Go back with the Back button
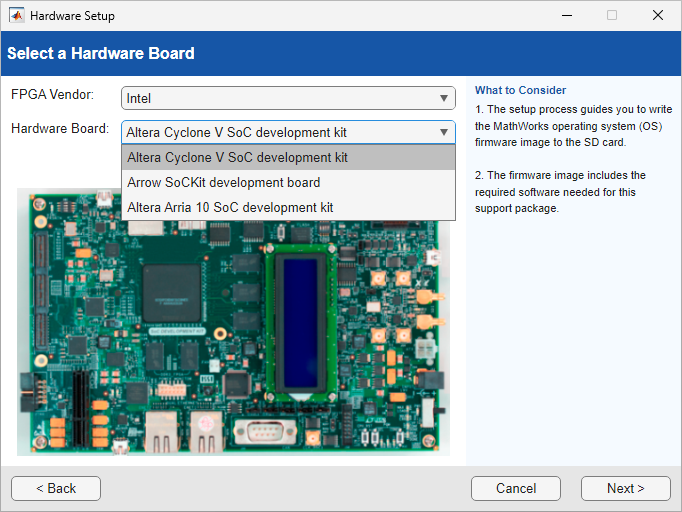 [x=56, y=489]
